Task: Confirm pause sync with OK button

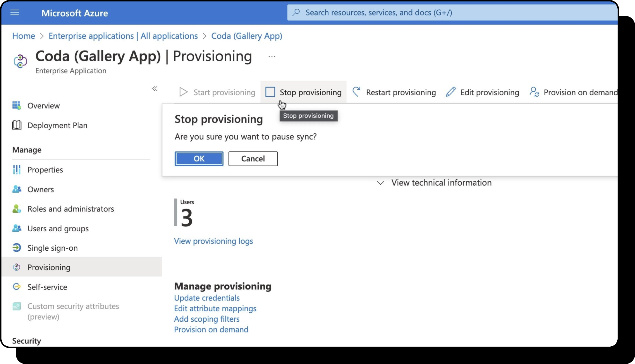Action: tap(199, 159)
